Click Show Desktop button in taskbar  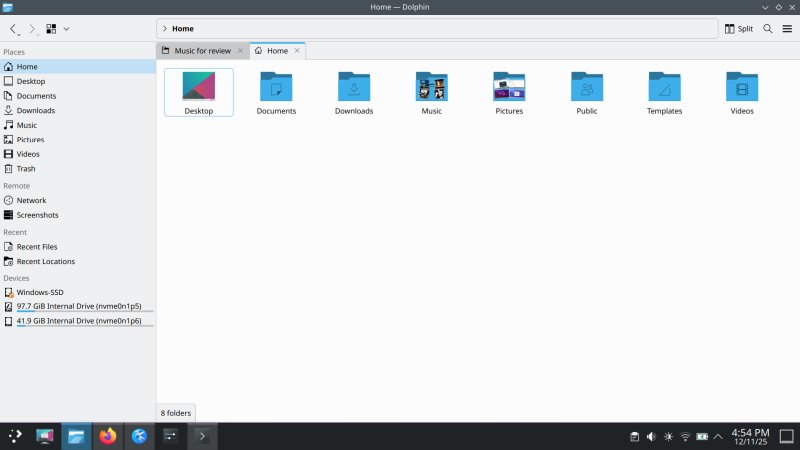[x=787, y=437]
